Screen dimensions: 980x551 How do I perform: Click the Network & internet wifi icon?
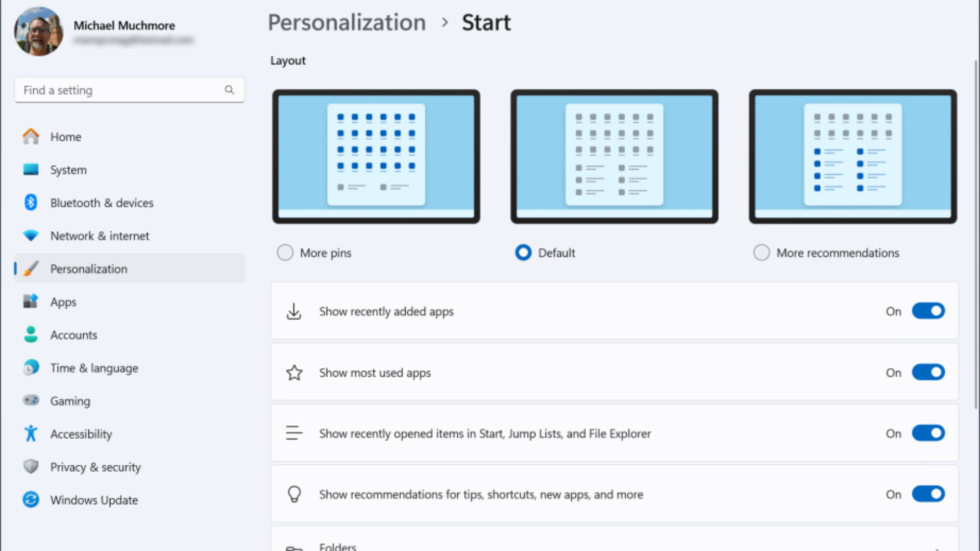pos(31,236)
